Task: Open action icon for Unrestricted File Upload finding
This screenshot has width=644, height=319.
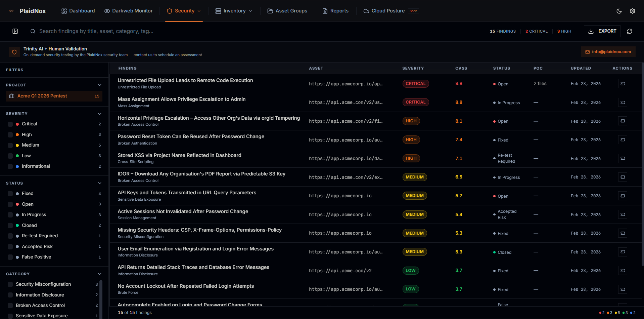Action: click(x=623, y=84)
